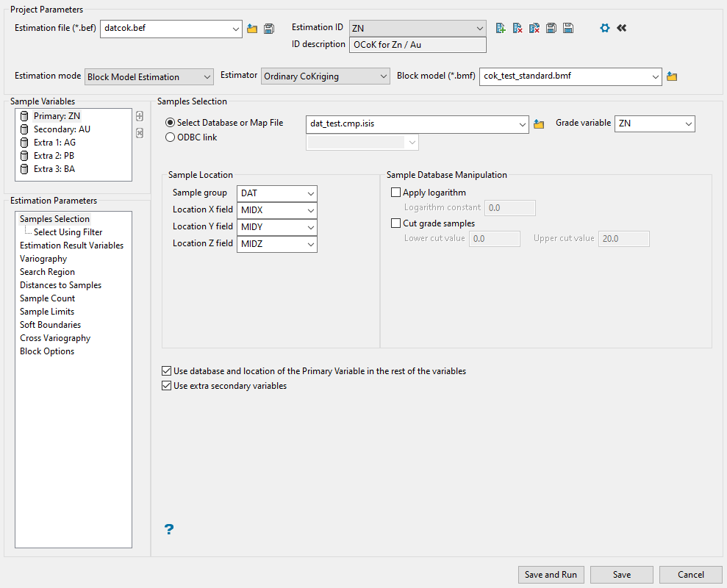The image size is (727, 588).
Task: Click the save icon beside Estimation file
Action: (x=269, y=29)
